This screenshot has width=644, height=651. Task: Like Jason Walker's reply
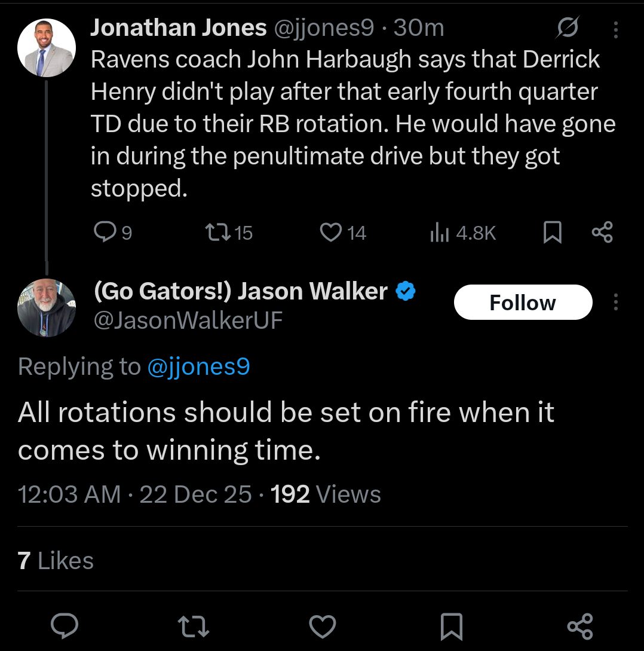point(323,625)
